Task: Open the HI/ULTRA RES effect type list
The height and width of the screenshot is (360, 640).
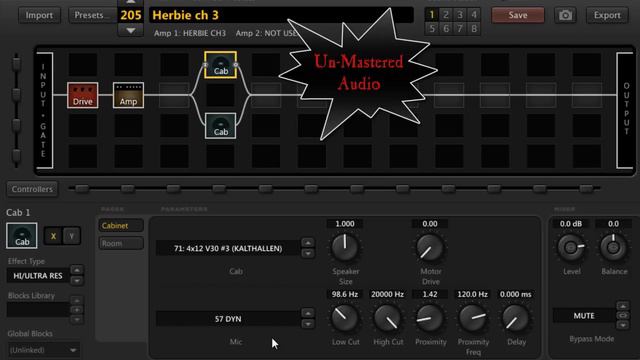Action: tap(38, 276)
